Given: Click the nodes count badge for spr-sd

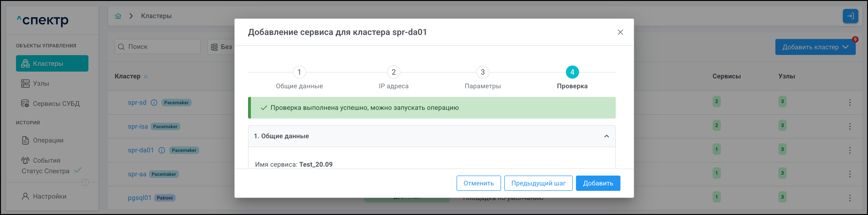Looking at the screenshot, I should (782, 102).
